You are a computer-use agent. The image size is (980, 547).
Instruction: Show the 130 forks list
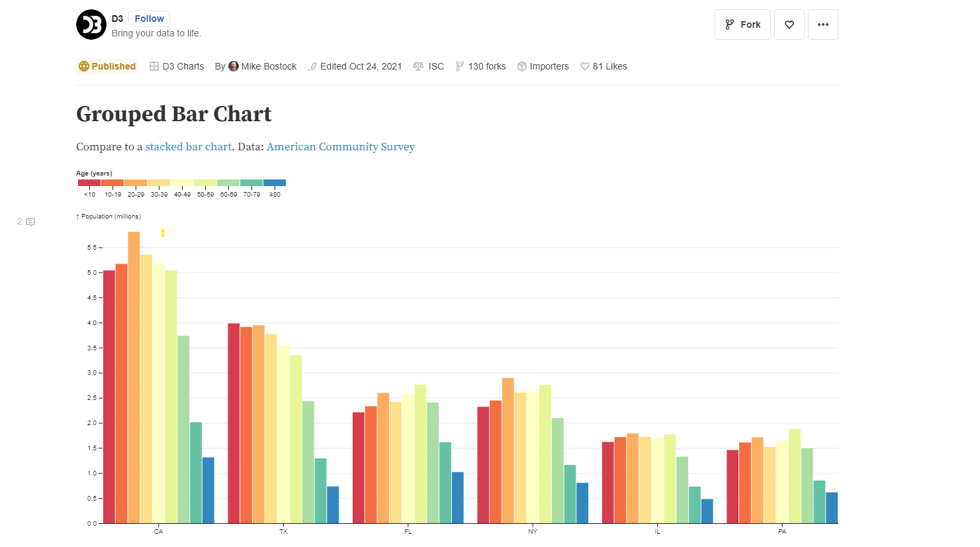click(480, 66)
